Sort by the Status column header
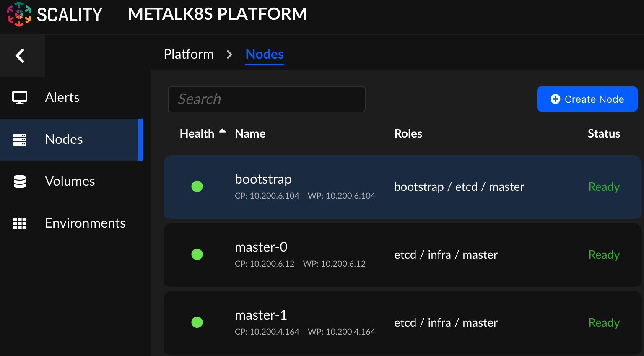Viewport: 644px width, 356px height. pyautogui.click(x=604, y=133)
